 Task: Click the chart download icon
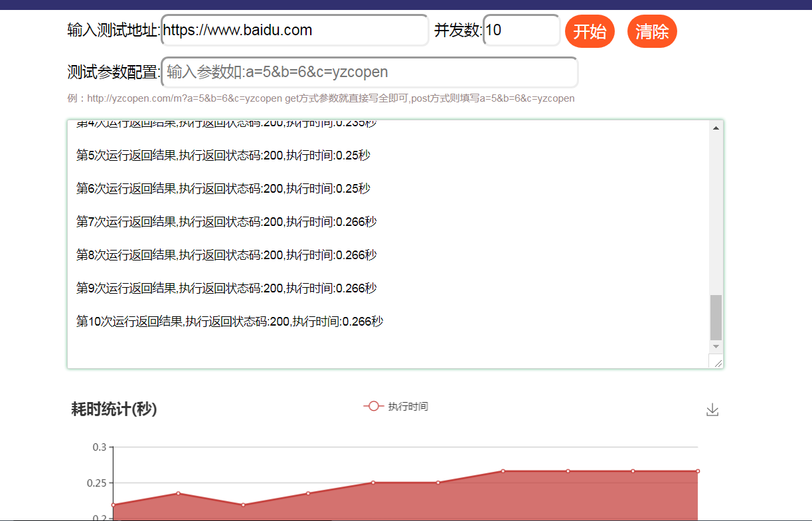coord(712,409)
